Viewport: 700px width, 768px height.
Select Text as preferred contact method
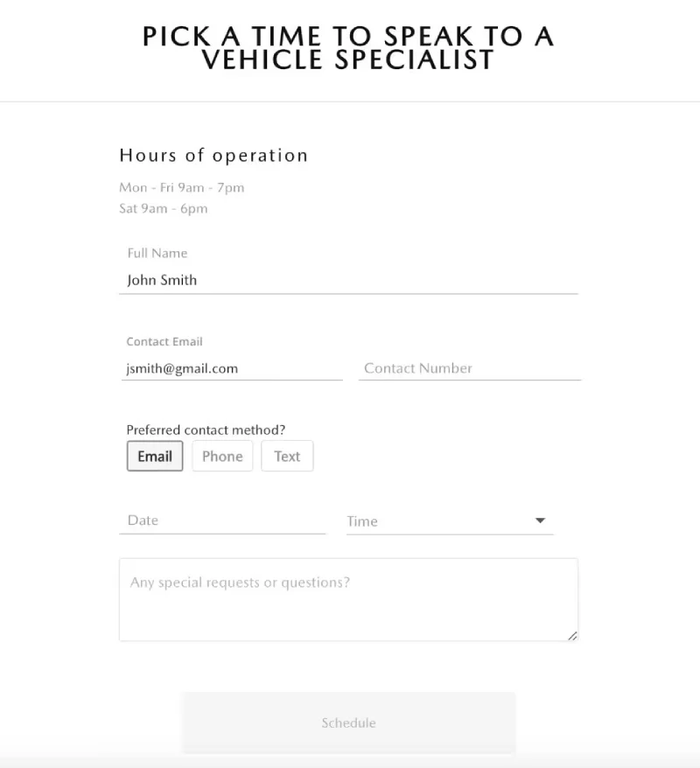pos(287,456)
